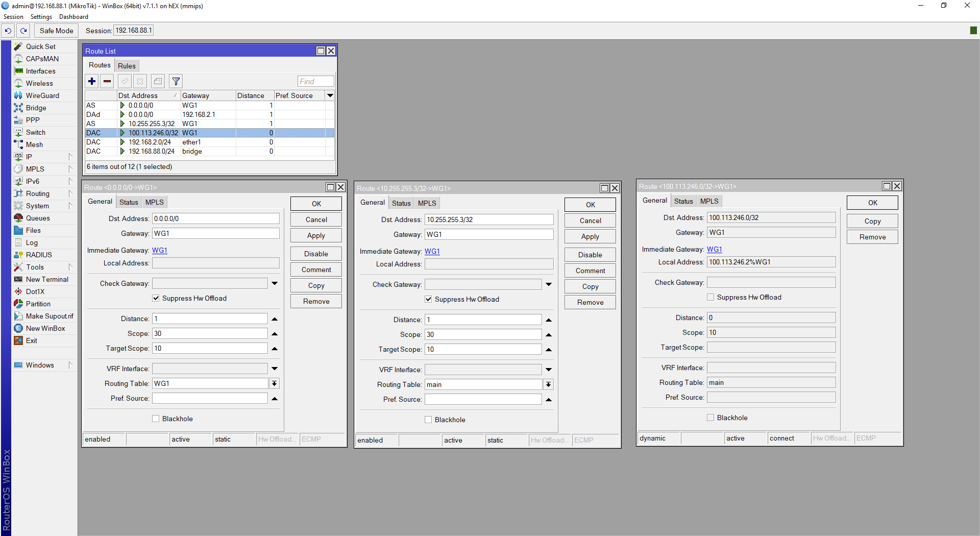
Task: Open Status tab in 100.113.246.0/32 route window
Action: pos(683,201)
